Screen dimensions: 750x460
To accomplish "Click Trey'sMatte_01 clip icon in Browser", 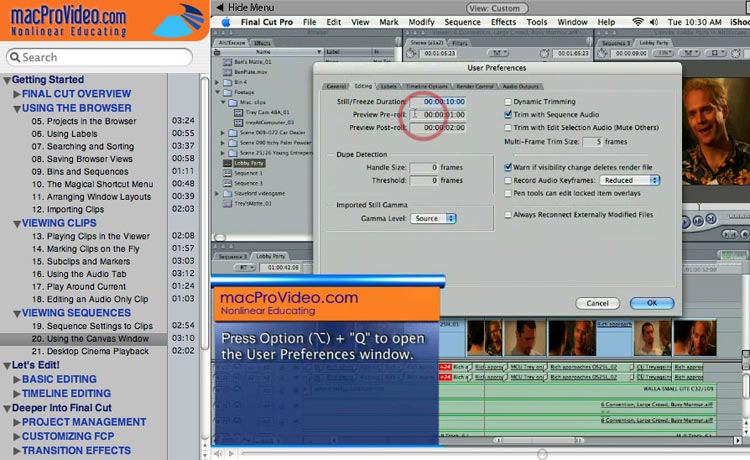I will click(x=227, y=204).
